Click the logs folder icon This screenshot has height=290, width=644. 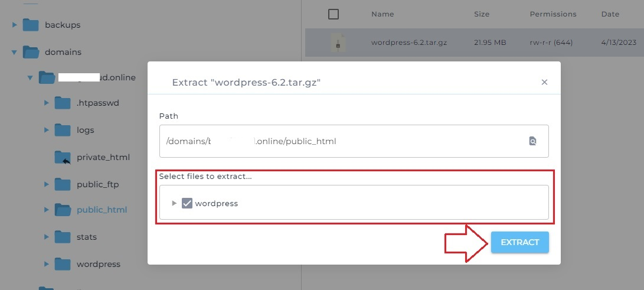point(63,130)
